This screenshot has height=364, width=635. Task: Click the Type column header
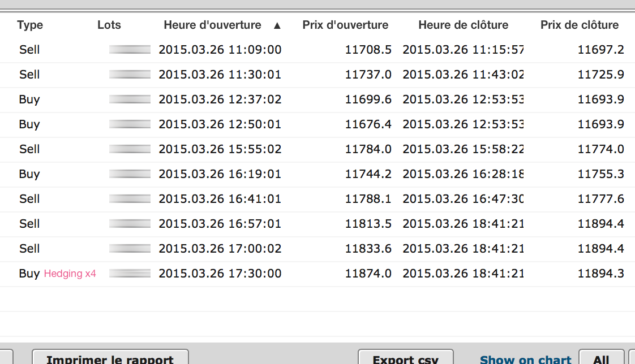coord(30,25)
